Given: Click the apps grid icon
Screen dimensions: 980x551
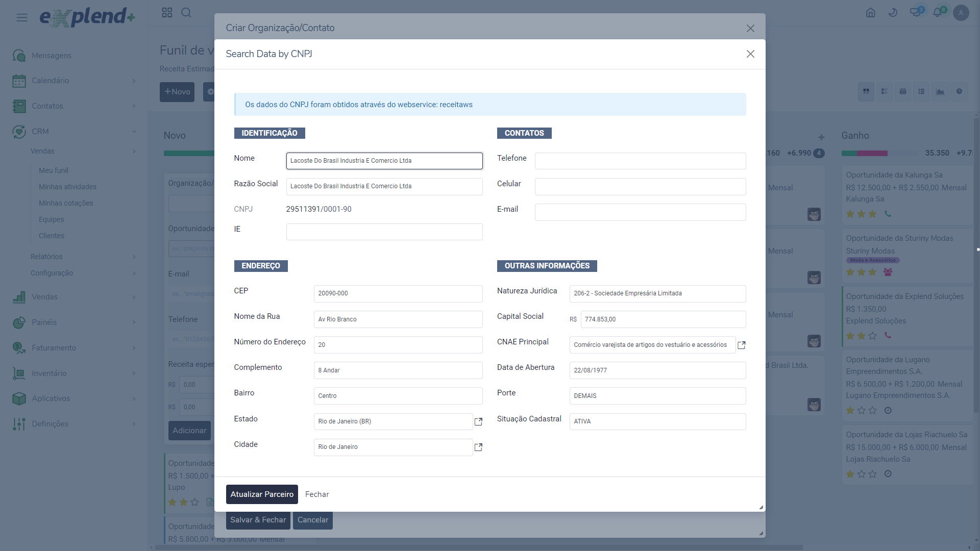Looking at the screenshot, I should point(167,13).
